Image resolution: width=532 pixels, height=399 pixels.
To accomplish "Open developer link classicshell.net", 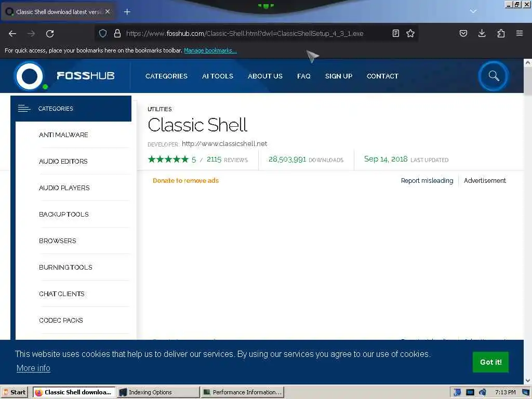I will click(x=224, y=143).
